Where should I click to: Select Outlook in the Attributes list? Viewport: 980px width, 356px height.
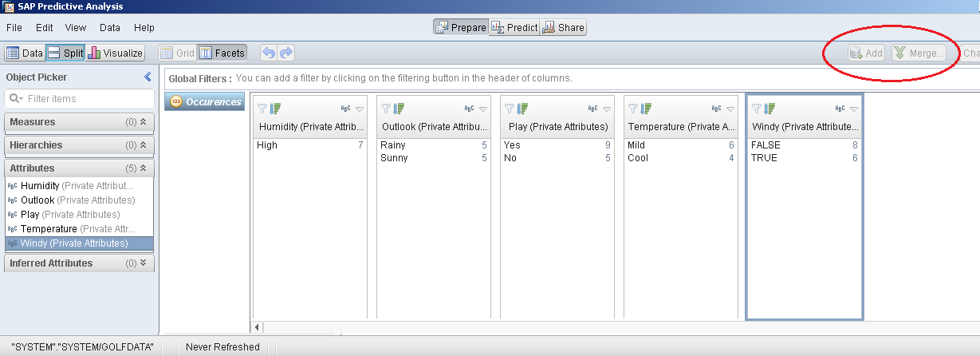(x=80, y=200)
